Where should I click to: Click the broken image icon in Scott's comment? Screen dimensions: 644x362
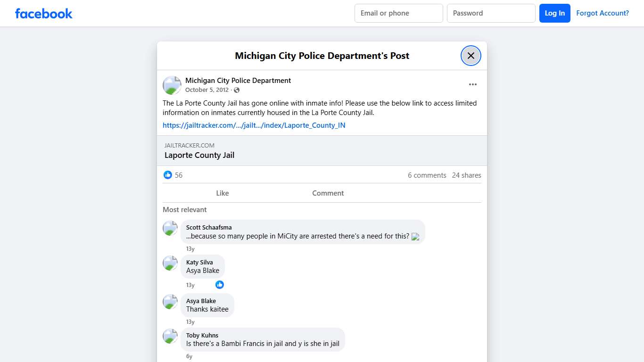coord(415,237)
